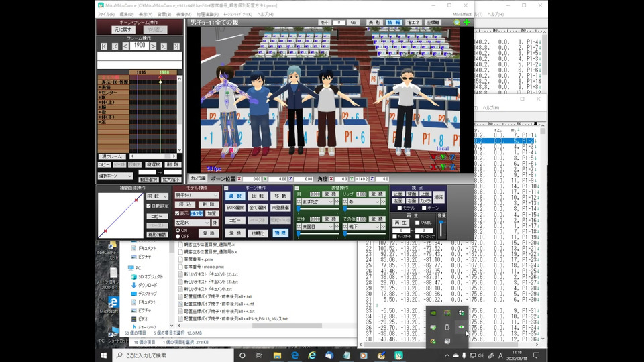This screenshot has width=644, height=362.
Task: Click the green plus move-view icon
Action: [467, 23]
